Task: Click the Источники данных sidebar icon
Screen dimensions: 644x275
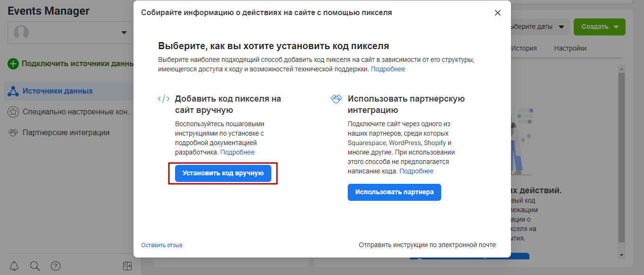Action: click(x=13, y=91)
